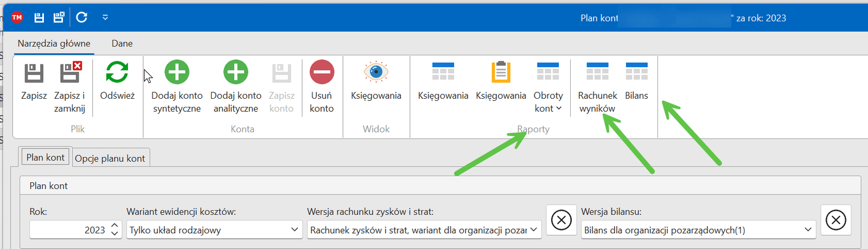This screenshot has height=249, width=868.
Task: Increase the Rok value with the up arrow
Action: pos(114,226)
